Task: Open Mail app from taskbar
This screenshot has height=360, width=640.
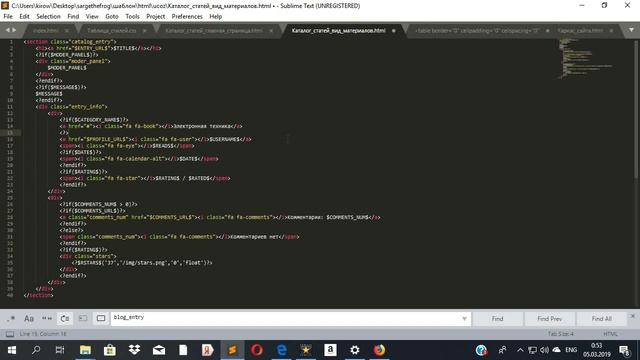Action: [x=159, y=350]
